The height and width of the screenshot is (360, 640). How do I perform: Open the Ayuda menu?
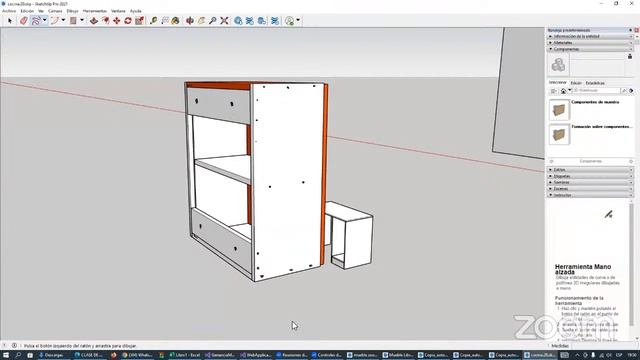[136, 11]
